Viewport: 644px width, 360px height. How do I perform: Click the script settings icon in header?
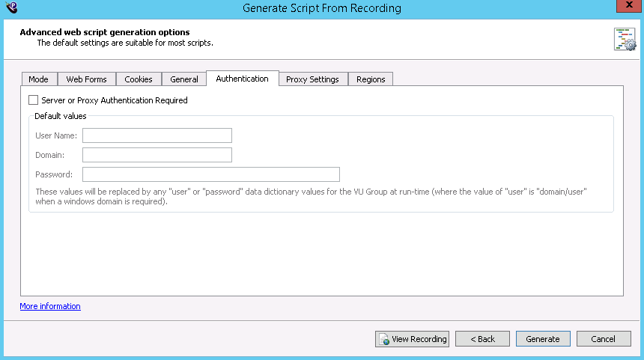[x=624, y=39]
